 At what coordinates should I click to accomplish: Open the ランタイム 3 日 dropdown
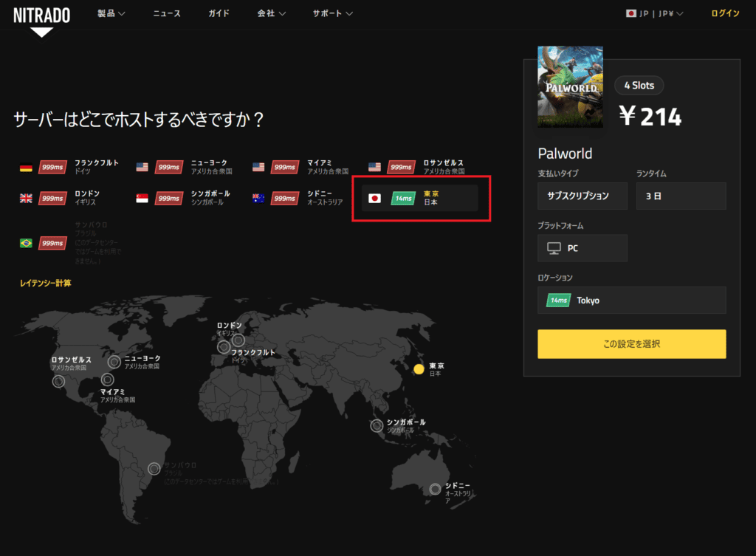pos(681,196)
